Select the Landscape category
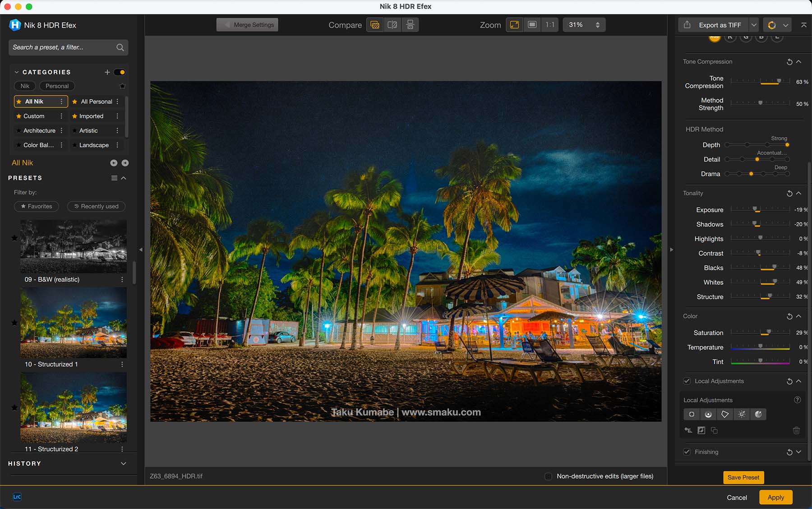Screen dimensions: 812x509 94,145
